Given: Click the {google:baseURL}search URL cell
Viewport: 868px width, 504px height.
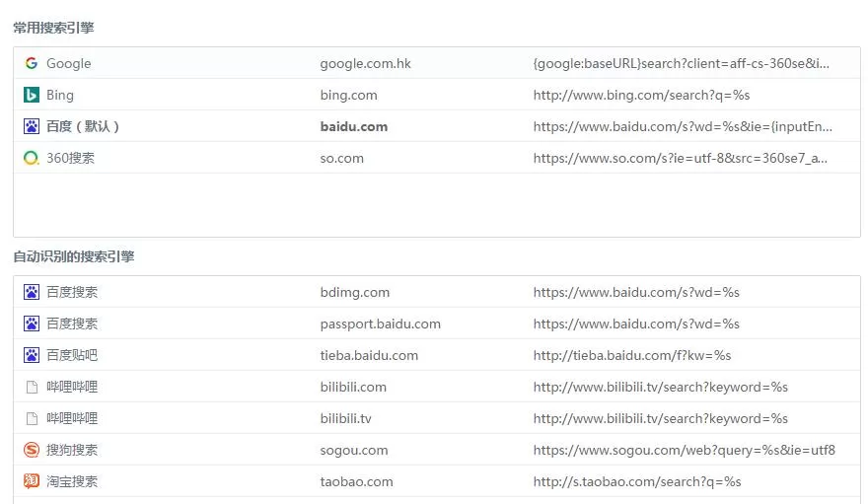Looking at the screenshot, I should point(682,64).
